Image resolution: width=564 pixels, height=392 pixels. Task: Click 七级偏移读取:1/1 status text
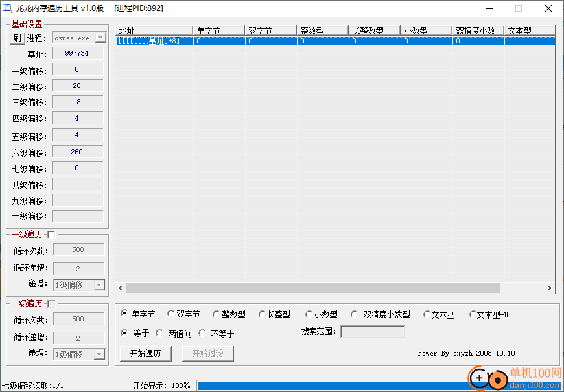(x=33, y=386)
